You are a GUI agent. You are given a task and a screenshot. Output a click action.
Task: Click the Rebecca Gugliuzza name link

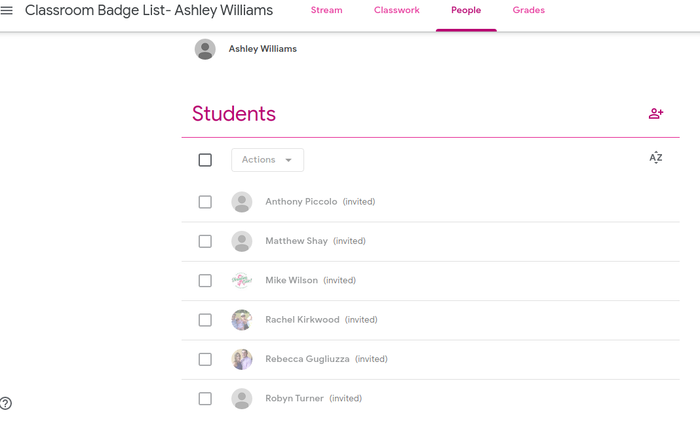307,359
